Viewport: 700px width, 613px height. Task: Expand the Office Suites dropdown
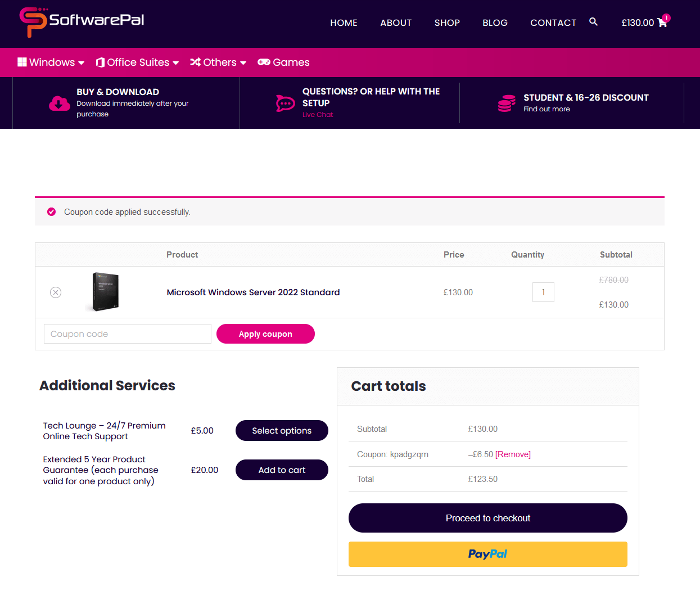(175, 63)
